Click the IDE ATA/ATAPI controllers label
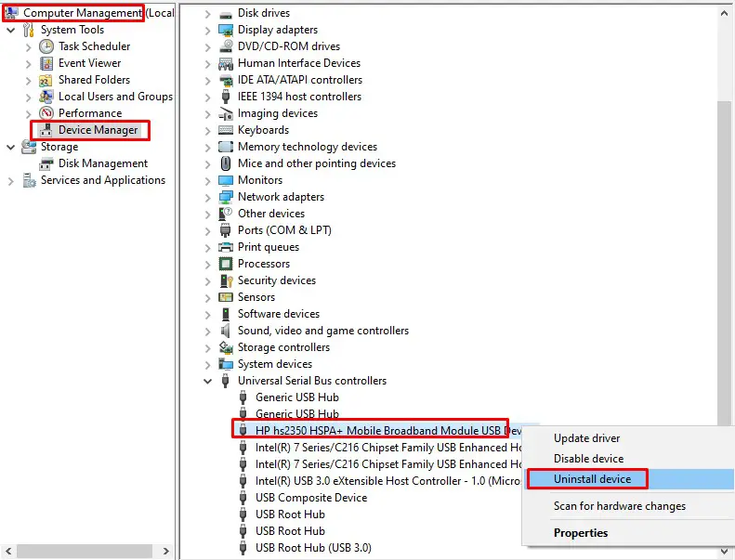735x560 pixels. coord(299,80)
